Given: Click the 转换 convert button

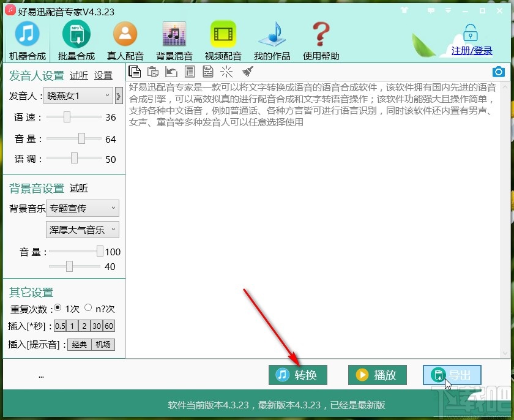Looking at the screenshot, I should click(x=297, y=375).
